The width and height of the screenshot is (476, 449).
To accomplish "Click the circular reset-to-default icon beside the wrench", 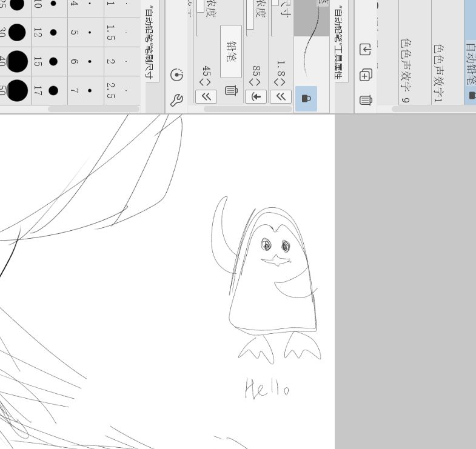I will (x=177, y=75).
